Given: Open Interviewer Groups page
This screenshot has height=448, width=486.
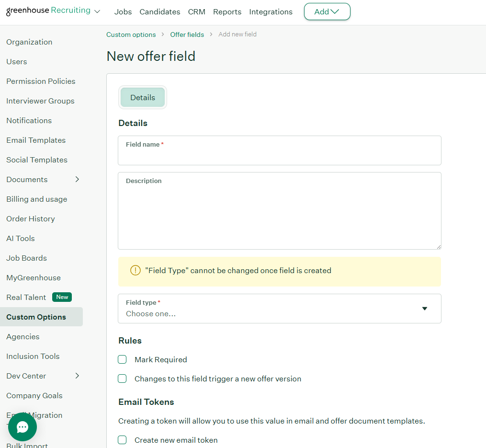Looking at the screenshot, I should click(40, 101).
